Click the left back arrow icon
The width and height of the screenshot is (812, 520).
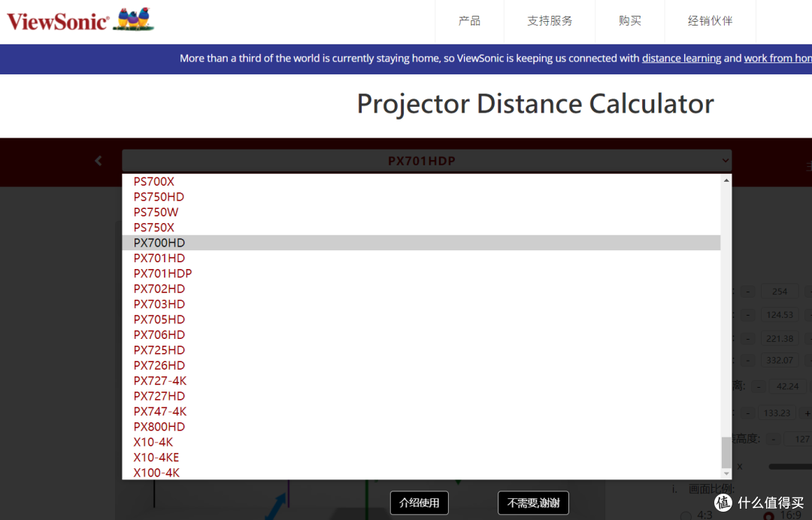[x=98, y=161]
